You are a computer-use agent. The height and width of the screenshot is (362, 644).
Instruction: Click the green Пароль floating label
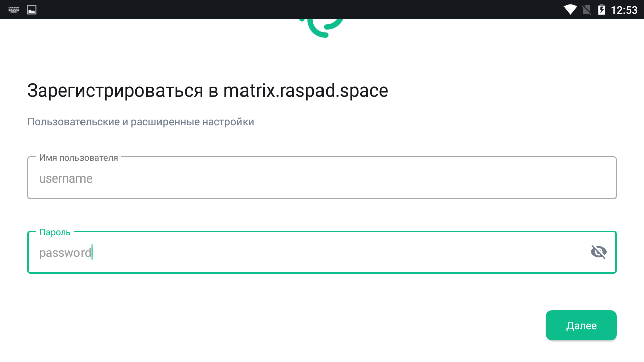click(55, 232)
